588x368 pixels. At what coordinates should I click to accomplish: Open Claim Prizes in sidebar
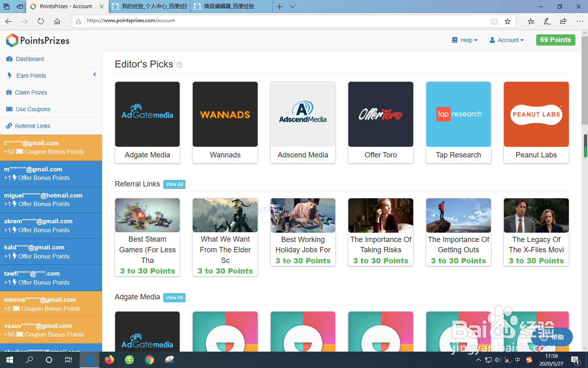point(51,92)
